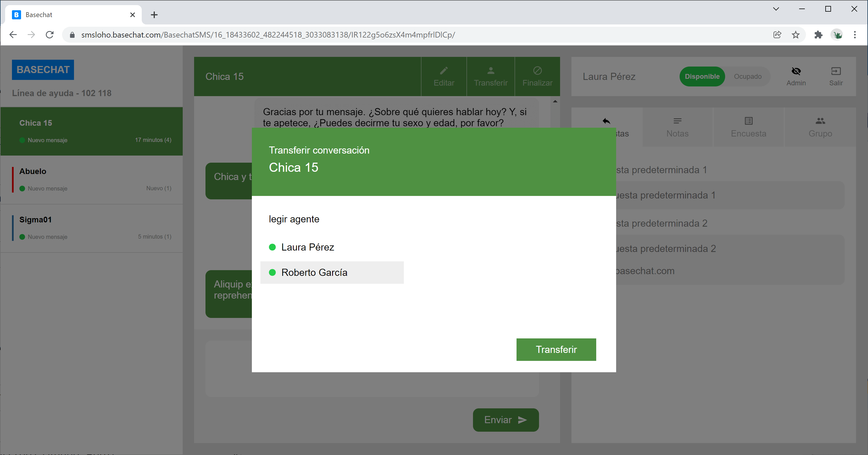The height and width of the screenshot is (455, 868).
Task: Set status to Disponible
Action: click(x=702, y=76)
